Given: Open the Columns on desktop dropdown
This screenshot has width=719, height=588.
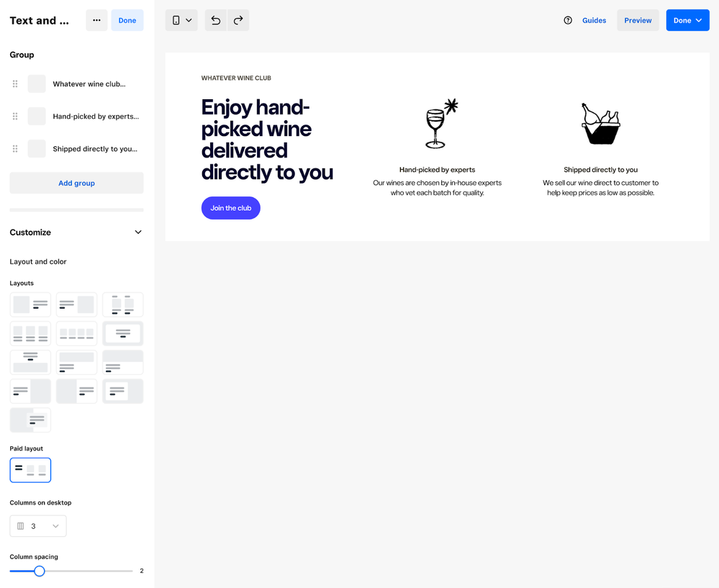Looking at the screenshot, I should (38, 526).
